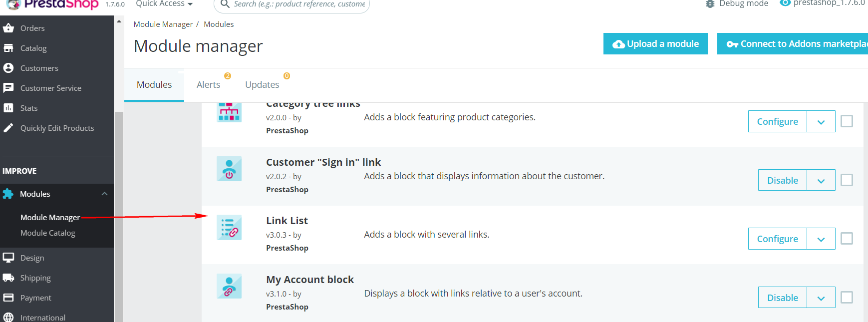The image size is (868, 322).
Task: Click the Payment card icon
Action: tap(8, 298)
